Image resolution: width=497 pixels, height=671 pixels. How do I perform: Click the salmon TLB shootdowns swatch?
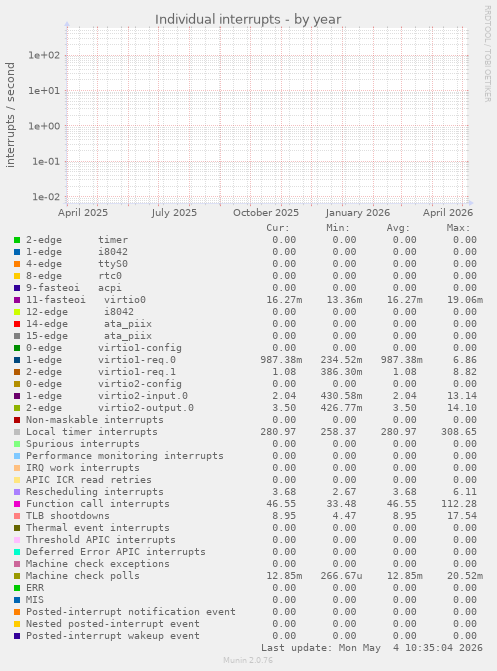(x=17, y=516)
